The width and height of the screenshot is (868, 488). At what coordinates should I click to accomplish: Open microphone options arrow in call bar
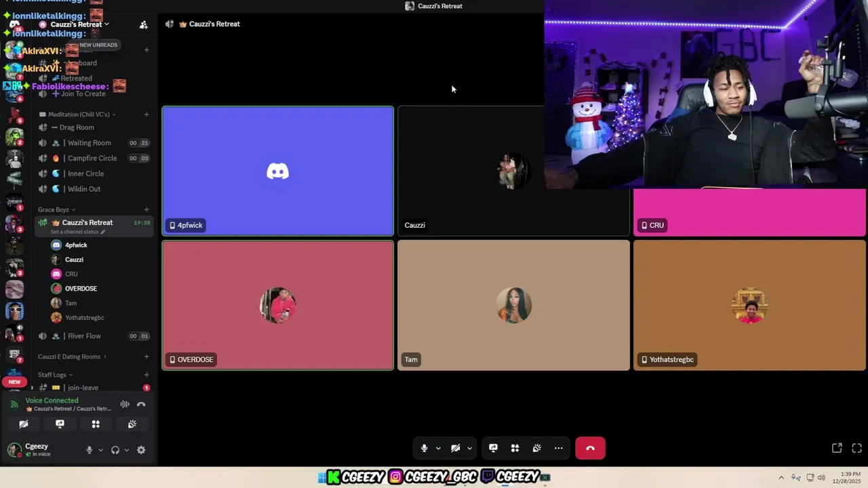438,448
